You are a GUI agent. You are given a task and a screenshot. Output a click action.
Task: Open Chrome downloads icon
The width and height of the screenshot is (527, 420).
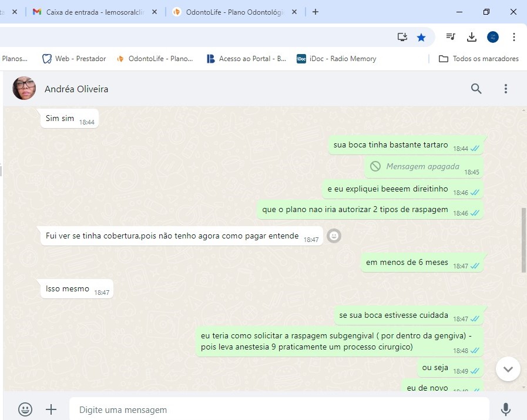(472, 37)
